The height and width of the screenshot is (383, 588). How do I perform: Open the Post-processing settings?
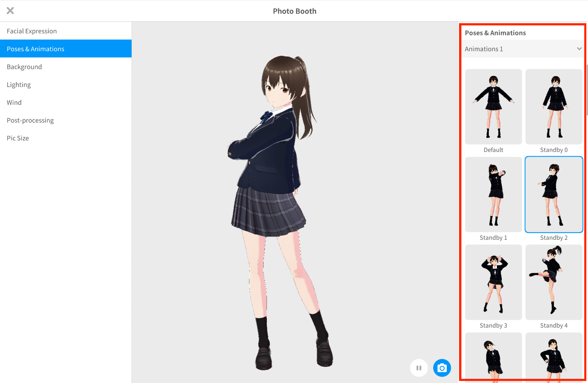pos(66,120)
